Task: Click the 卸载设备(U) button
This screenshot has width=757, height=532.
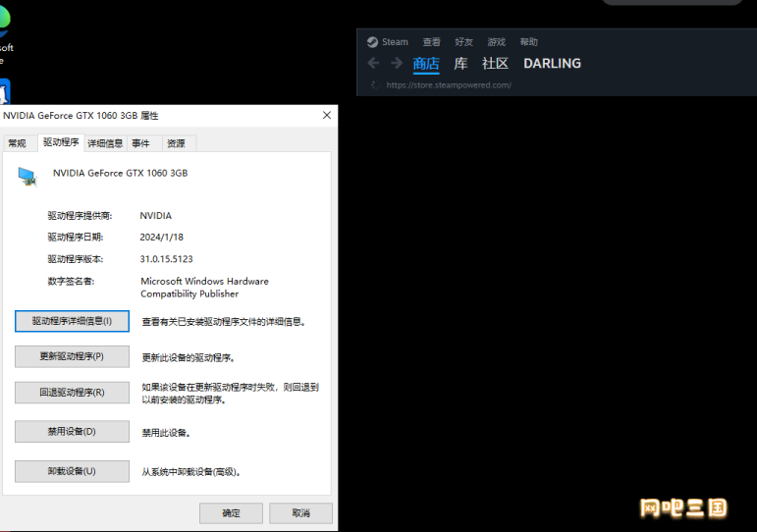Action: pyautogui.click(x=72, y=471)
